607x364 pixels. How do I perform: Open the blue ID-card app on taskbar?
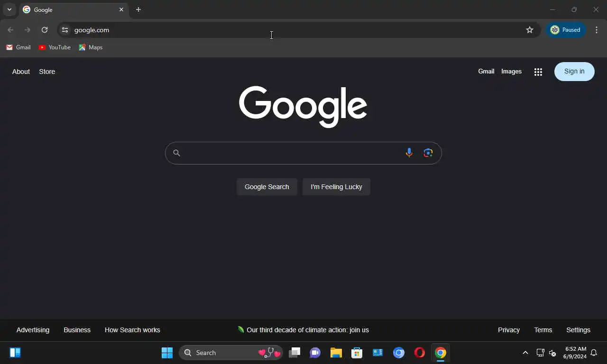click(x=378, y=353)
